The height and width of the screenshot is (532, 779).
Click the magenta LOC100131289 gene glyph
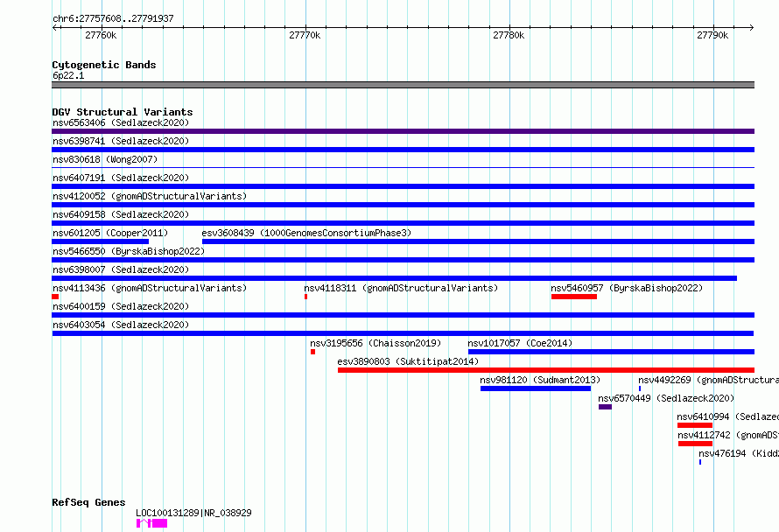click(x=151, y=523)
